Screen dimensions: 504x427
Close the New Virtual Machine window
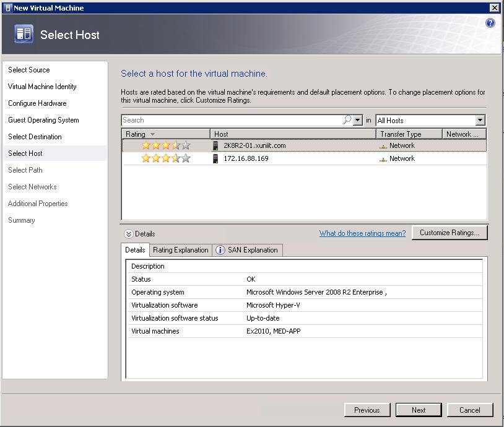click(x=494, y=7)
